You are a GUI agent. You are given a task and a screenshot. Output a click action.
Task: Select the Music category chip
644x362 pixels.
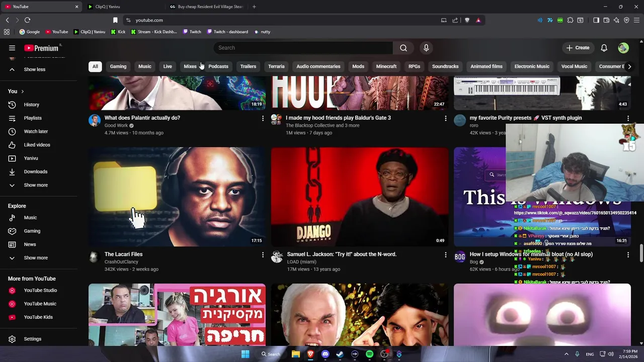145,66
